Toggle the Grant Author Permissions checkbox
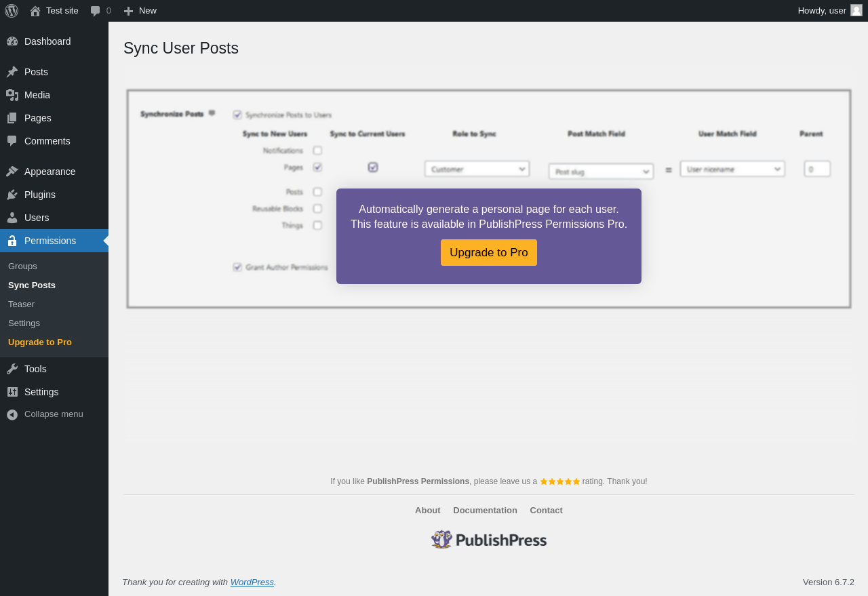The width and height of the screenshot is (868, 596). pos(237,267)
